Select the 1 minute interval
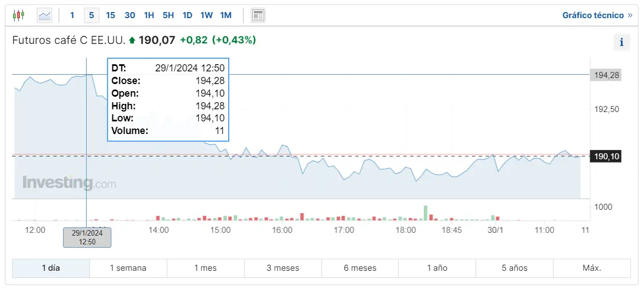The image size is (644, 290). 72,15
